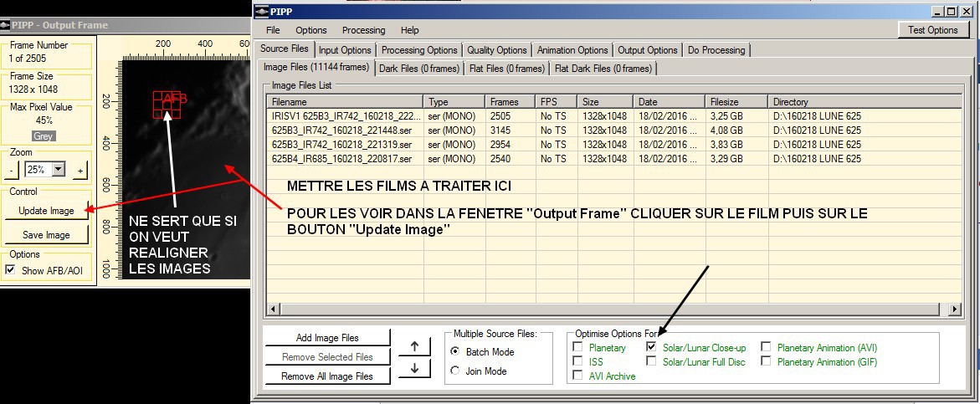Open the Help menu
The height and width of the screenshot is (404, 980).
[x=410, y=30]
